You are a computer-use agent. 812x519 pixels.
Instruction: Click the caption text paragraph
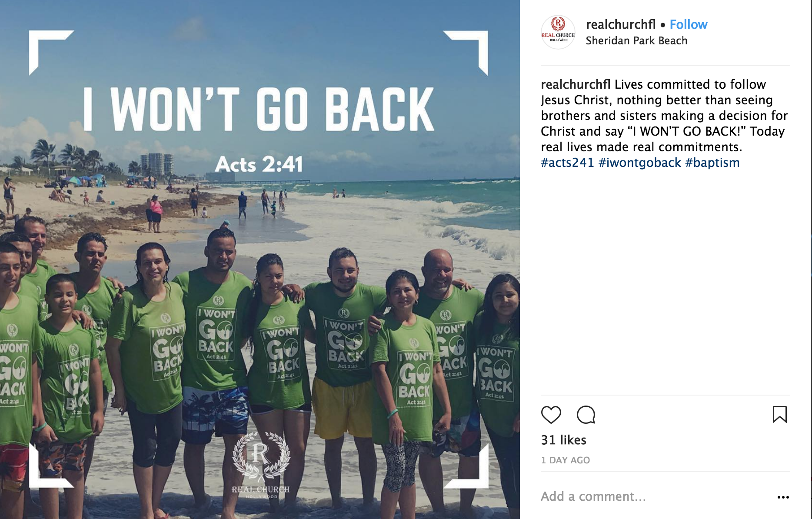click(664, 123)
